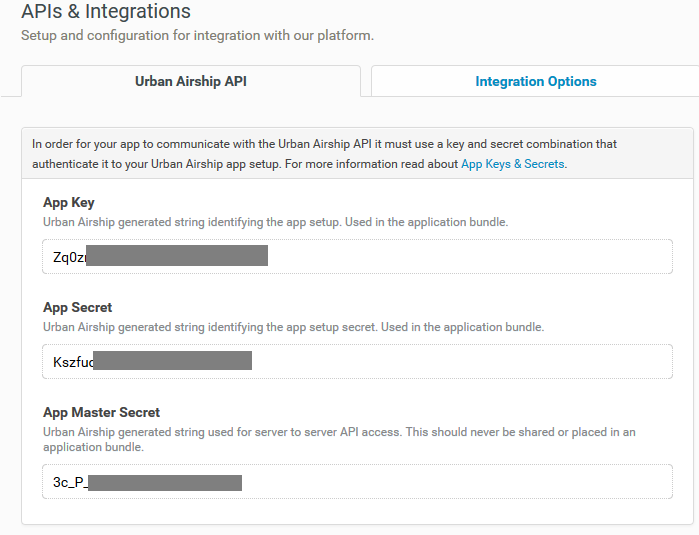Click the App Master Secret field starting 3c_P_
The height and width of the screenshot is (535, 699).
(x=357, y=482)
